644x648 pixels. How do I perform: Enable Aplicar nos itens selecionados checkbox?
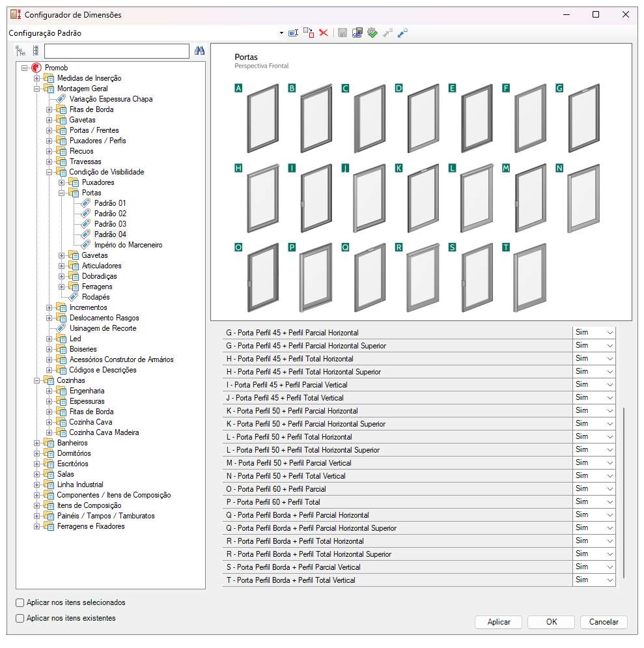tap(20, 603)
